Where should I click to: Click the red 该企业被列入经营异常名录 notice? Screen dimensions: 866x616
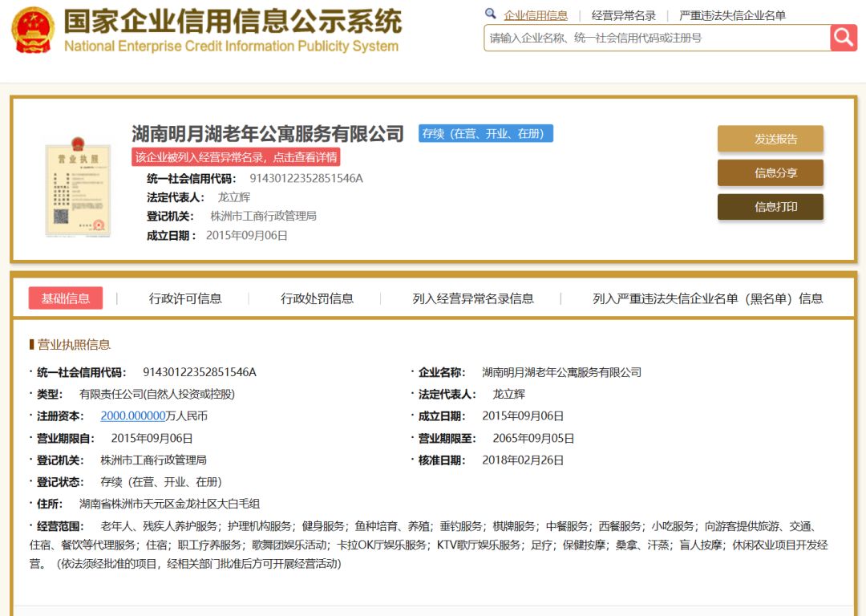pyautogui.click(x=236, y=156)
